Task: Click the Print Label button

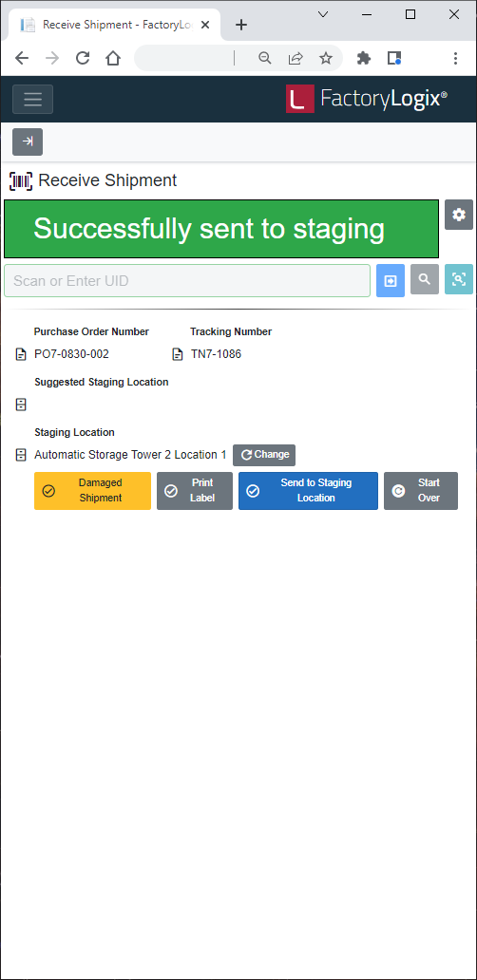Action: point(195,491)
